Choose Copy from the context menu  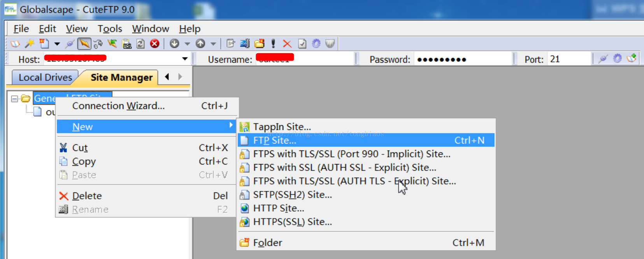[147, 161]
